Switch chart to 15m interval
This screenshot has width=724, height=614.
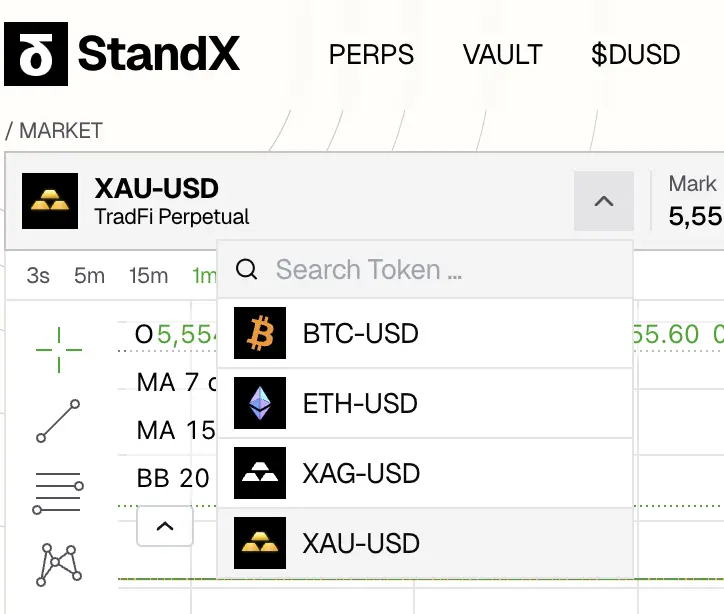tap(148, 276)
